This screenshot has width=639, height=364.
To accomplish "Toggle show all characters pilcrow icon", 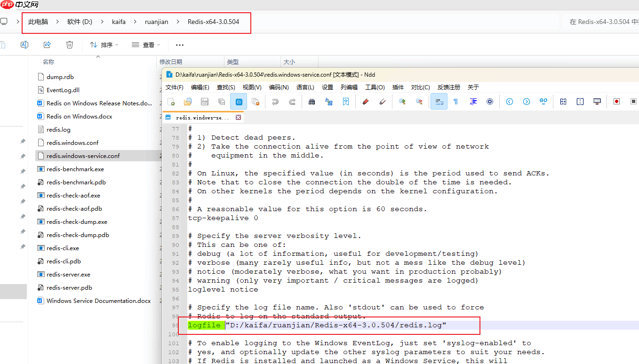I will [455, 102].
